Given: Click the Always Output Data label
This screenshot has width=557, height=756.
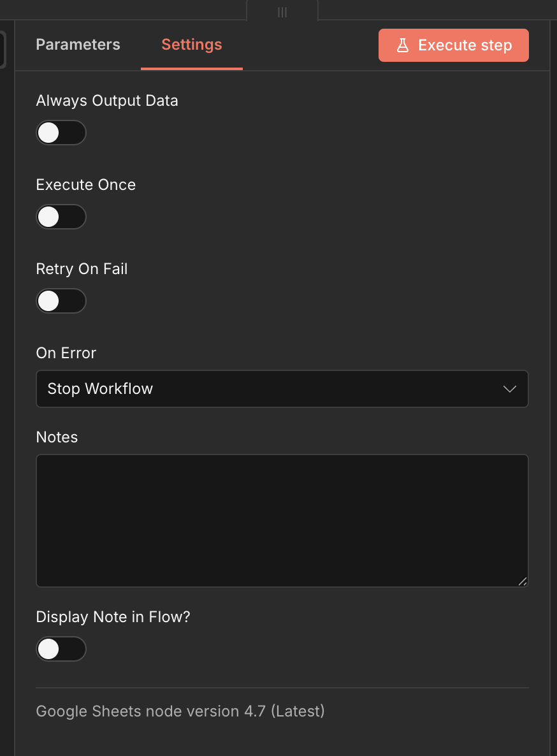Looking at the screenshot, I should (x=107, y=101).
